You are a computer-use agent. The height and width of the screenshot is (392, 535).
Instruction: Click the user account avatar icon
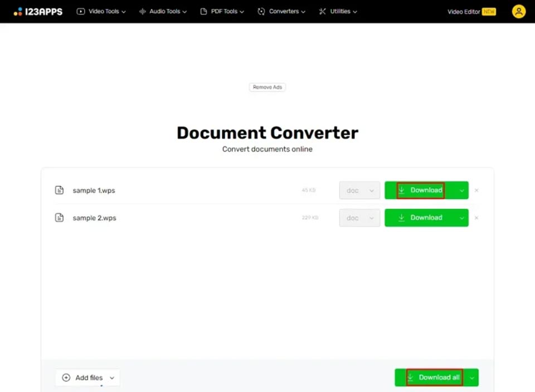(x=519, y=12)
